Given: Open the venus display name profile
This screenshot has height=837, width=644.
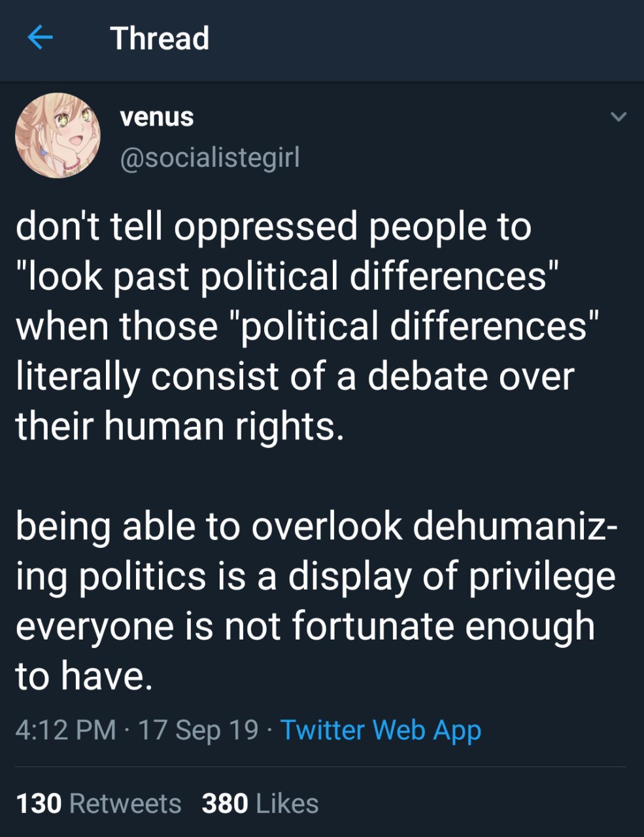Looking at the screenshot, I should pyautogui.click(x=157, y=117).
